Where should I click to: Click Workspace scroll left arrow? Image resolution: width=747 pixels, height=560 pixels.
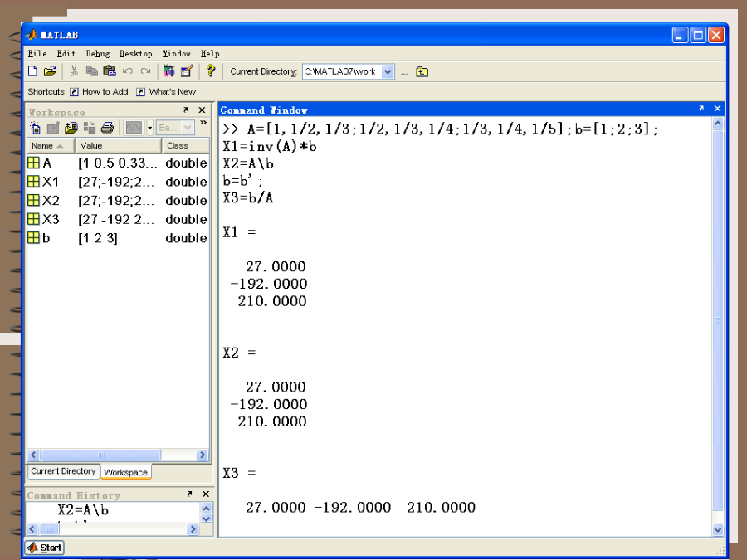33,455
